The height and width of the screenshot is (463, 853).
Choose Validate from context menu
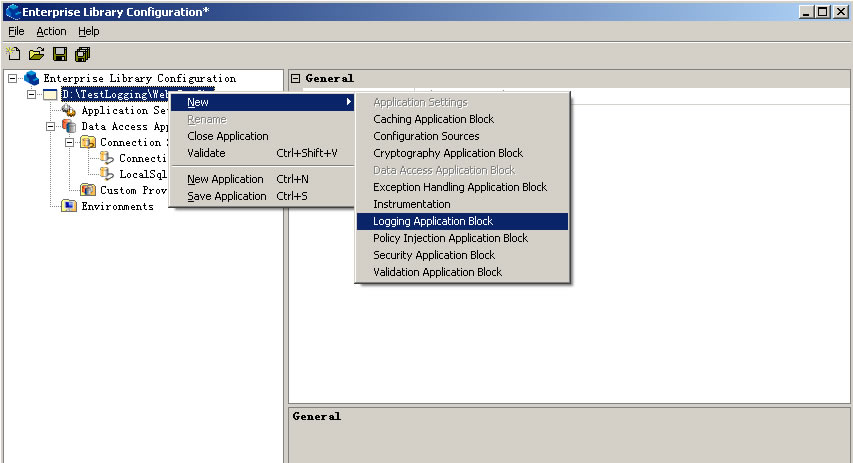263,153
